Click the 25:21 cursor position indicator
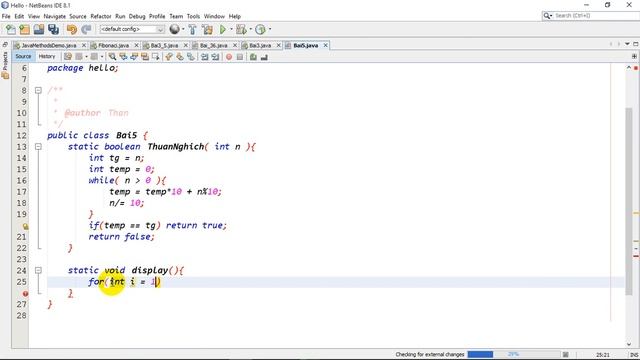The height and width of the screenshot is (360, 640). 603,355
